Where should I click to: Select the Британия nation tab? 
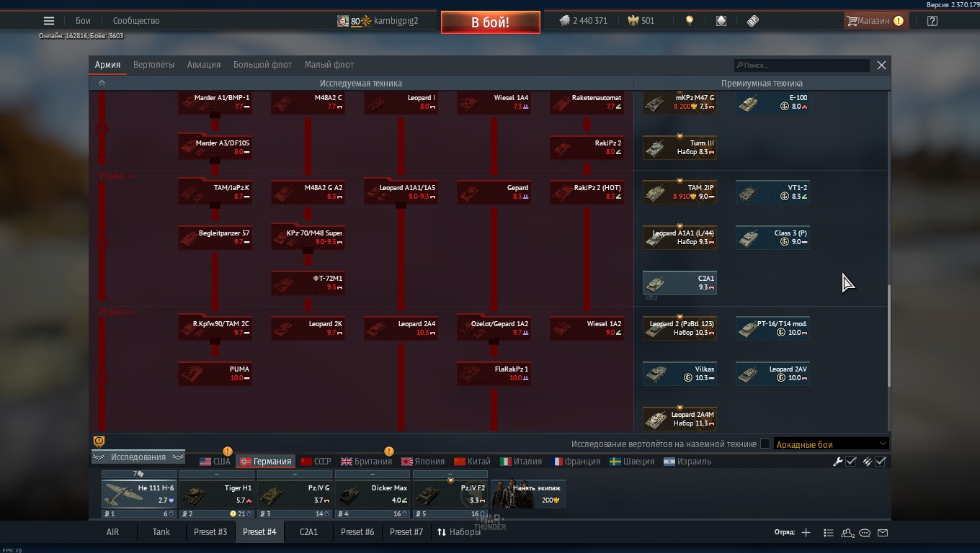click(x=366, y=462)
